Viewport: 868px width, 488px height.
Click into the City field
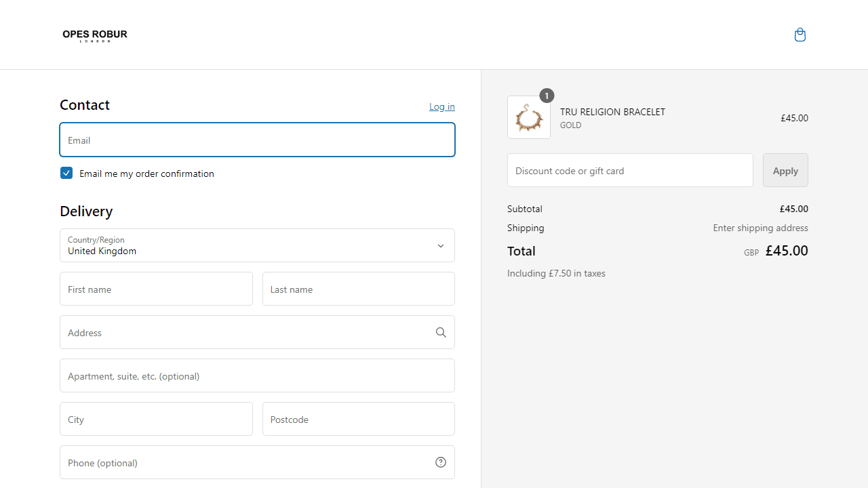pos(156,419)
